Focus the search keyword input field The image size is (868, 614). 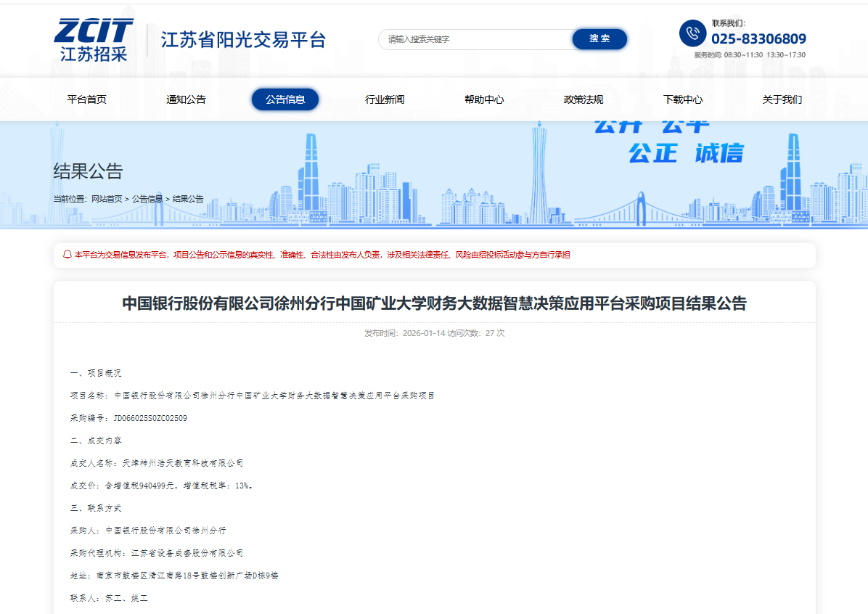pyautogui.click(x=475, y=39)
